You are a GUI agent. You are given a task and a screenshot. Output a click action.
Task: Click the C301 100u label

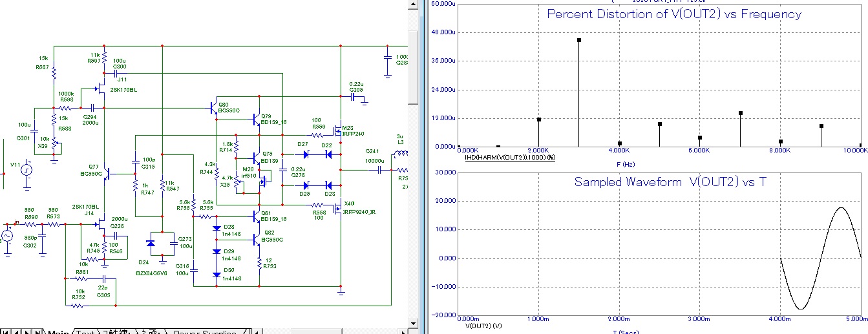24,131
